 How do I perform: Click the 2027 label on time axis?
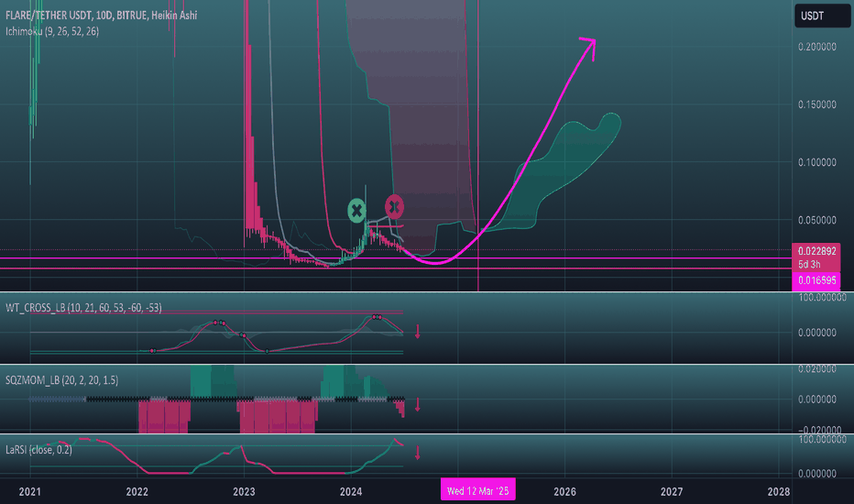coord(672,491)
